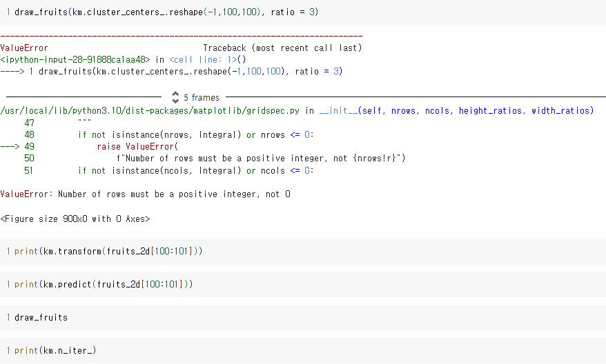
Task: Click the __init__ function signature text
Action: [x=456, y=111]
